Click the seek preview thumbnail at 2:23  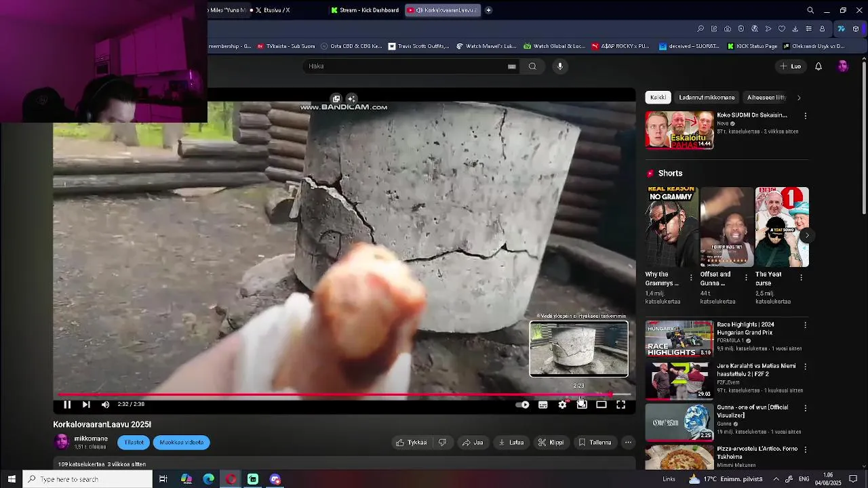coord(578,349)
